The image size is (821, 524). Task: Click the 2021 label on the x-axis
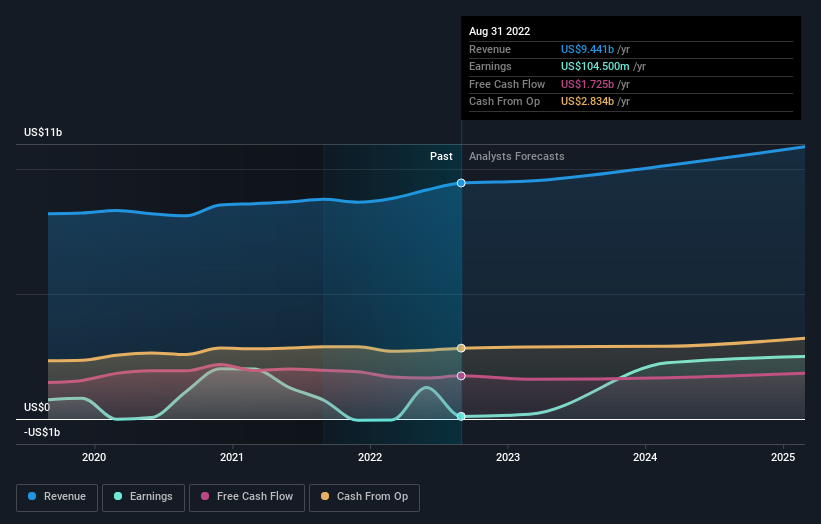[x=232, y=458]
